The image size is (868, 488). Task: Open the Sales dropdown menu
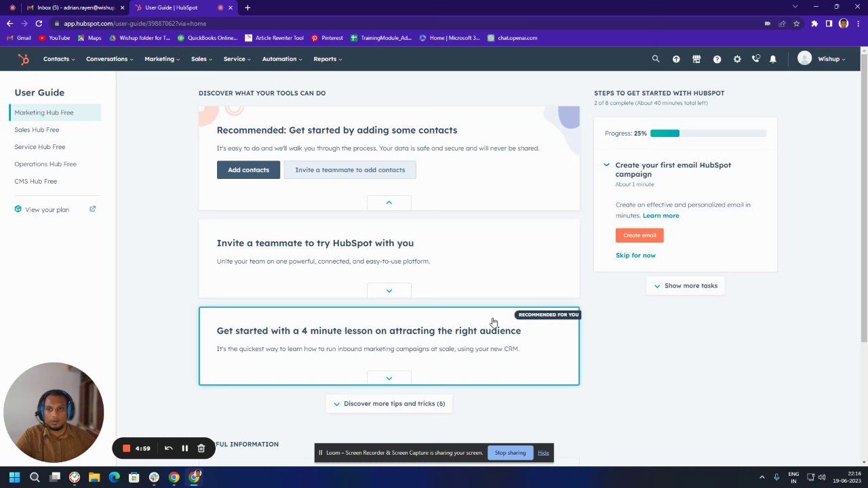tap(201, 59)
